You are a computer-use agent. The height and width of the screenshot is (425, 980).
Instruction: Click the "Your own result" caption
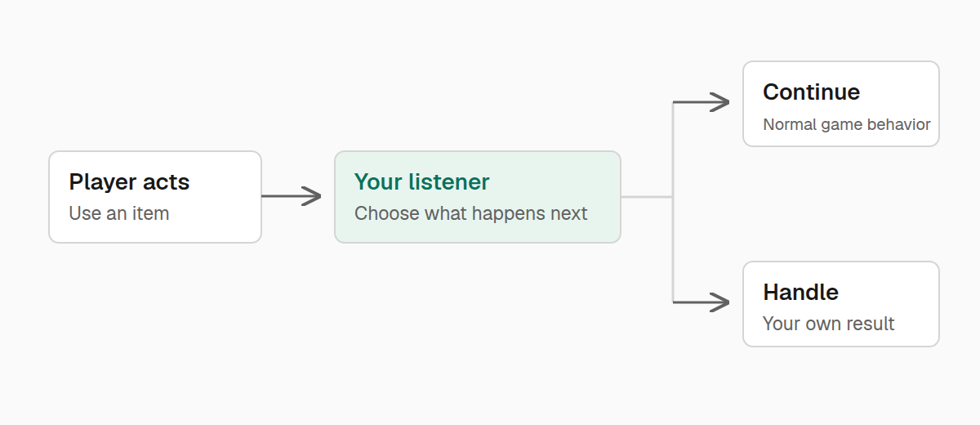click(829, 324)
